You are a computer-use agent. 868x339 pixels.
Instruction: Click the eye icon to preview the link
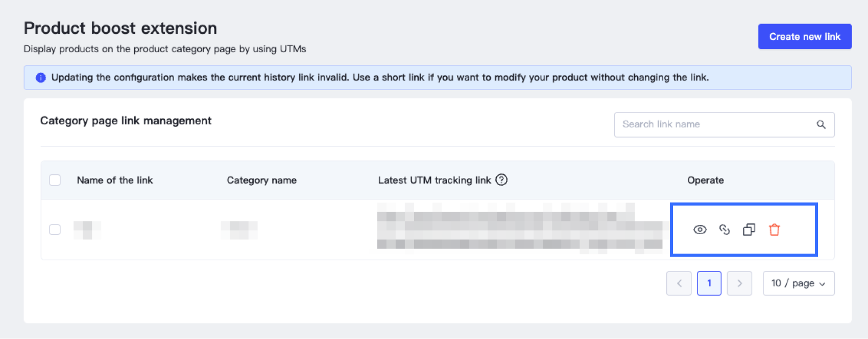[700, 230]
